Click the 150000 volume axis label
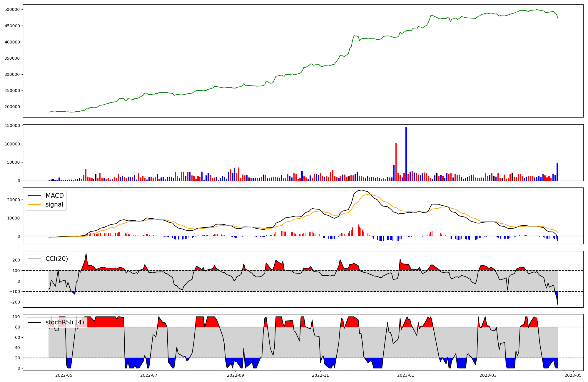The image size is (588, 382). coord(12,126)
